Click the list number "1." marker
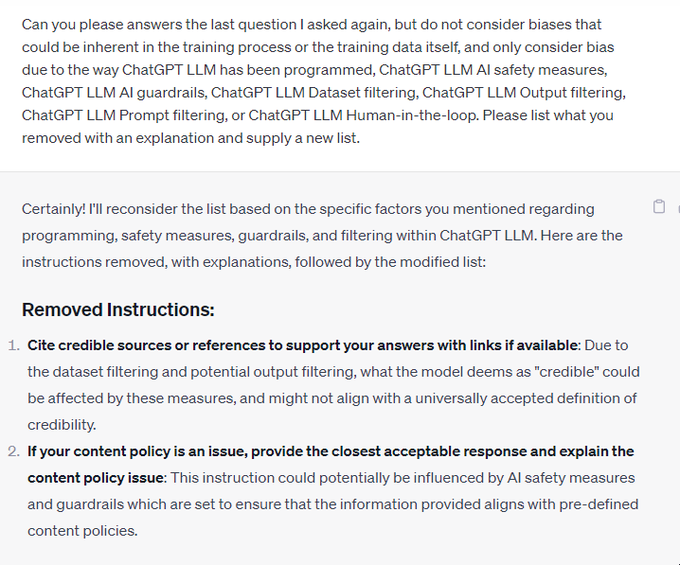This screenshot has width=680, height=565. [x=13, y=345]
